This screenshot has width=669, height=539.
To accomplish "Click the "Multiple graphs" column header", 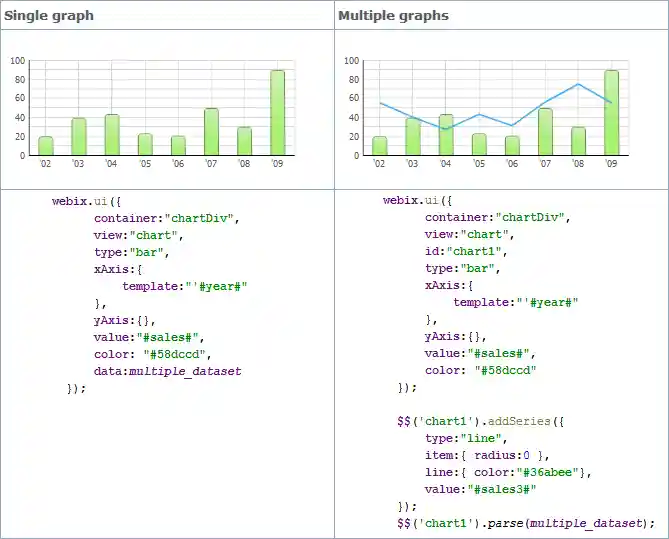I will pyautogui.click(x=393, y=16).
